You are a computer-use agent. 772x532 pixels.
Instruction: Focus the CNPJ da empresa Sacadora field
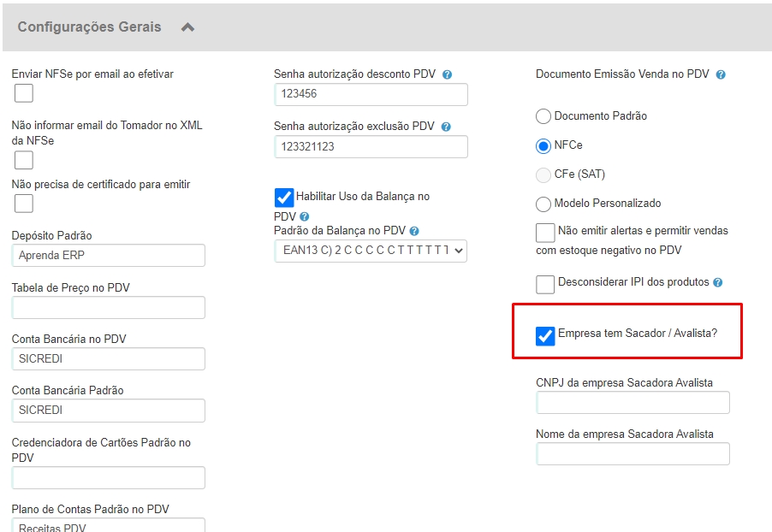coord(632,403)
